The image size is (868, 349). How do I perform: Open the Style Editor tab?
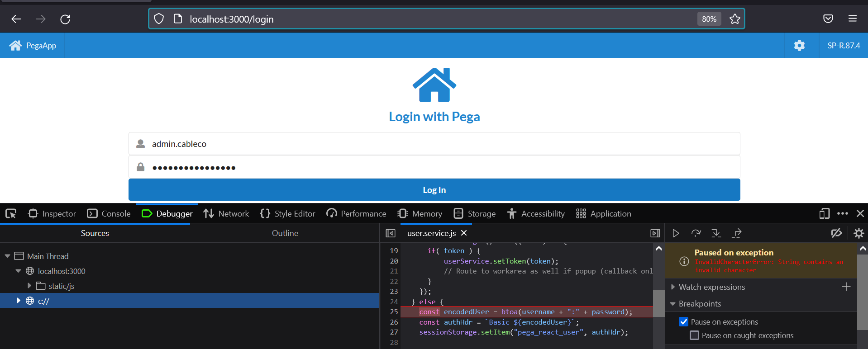[x=288, y=213]
